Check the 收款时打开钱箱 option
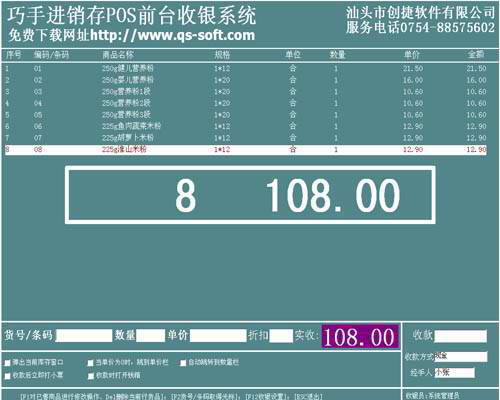 point(90,376)
